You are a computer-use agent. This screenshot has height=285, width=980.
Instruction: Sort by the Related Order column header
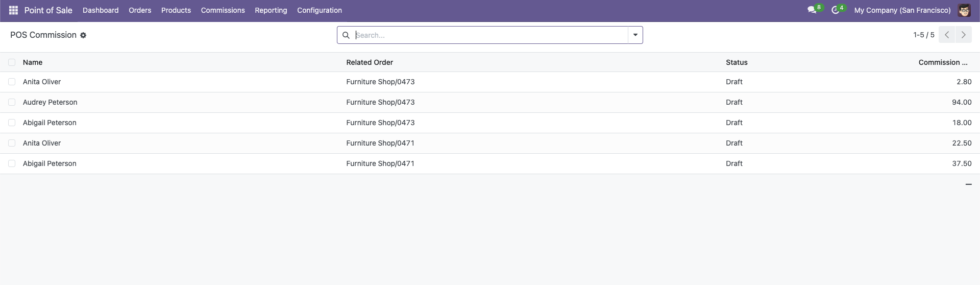[x=370, y=62]
